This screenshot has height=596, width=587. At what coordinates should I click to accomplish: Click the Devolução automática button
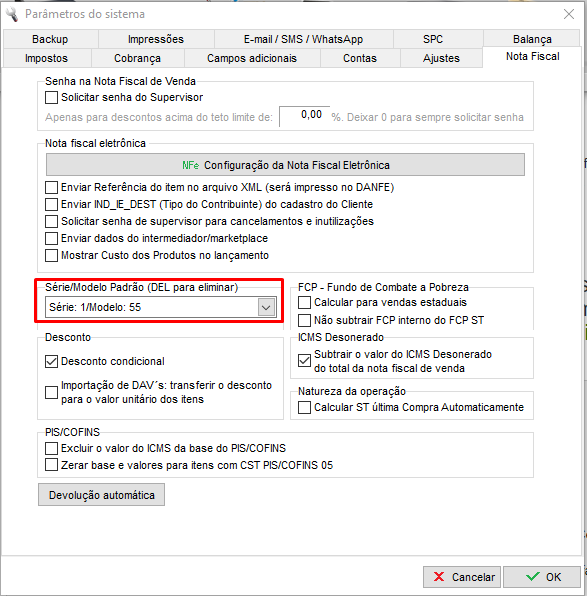102,495
